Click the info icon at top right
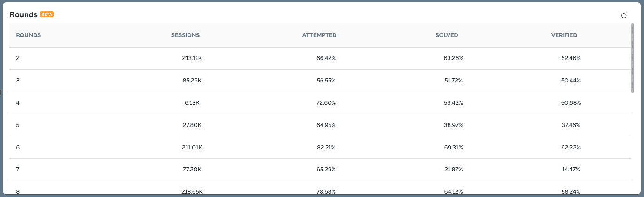Image resolution: width=644 pixels, height=197 pixels. pos(624,16)
